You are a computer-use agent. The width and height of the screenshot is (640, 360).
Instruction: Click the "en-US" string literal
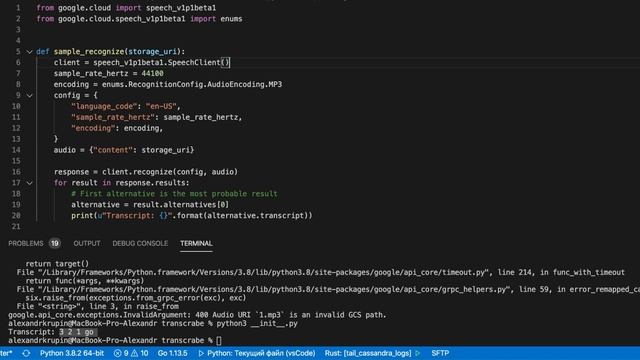click(161, 106)
